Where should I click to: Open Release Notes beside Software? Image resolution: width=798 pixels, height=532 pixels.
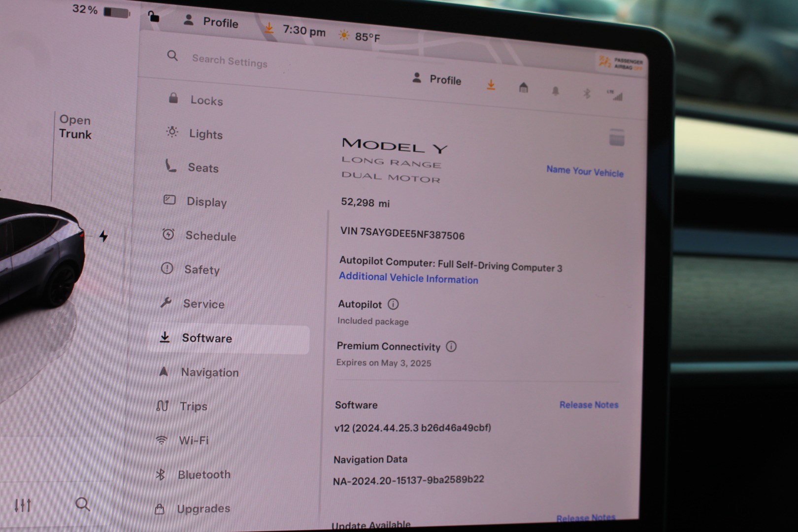pyautogui.click(x=589, y=405)
